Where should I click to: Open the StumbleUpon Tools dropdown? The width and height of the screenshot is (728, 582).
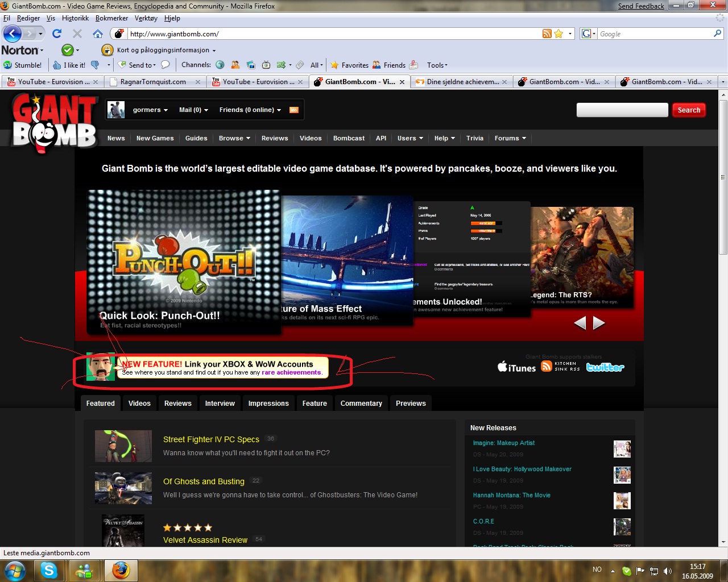tap(437, 65)
